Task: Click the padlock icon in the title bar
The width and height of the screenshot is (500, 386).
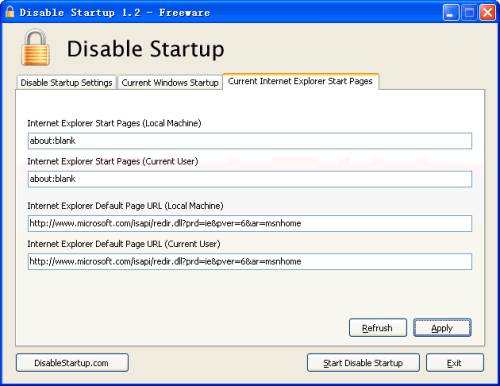Action: (10, 12)
